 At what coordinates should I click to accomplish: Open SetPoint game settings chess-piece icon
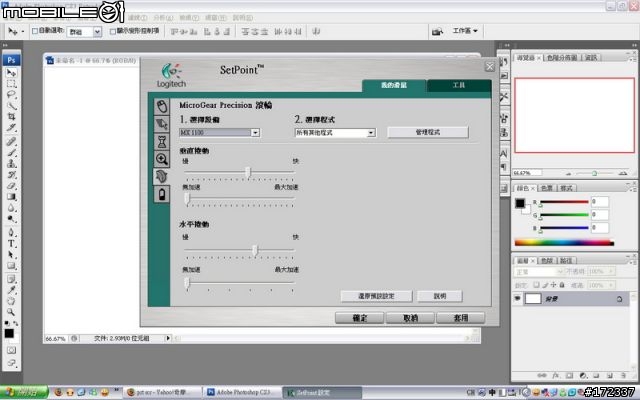click(x=162, y=142)
